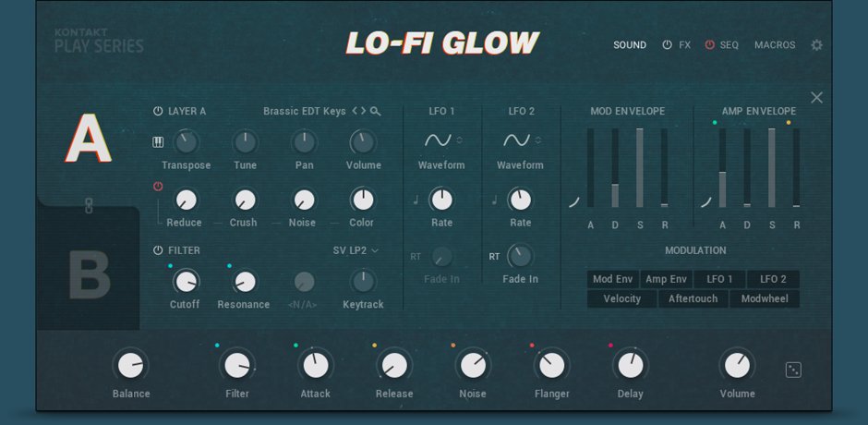The image size is (868, 425).
Task: Click the Mod Envelope curve shape icon
Action: (573, 201)
